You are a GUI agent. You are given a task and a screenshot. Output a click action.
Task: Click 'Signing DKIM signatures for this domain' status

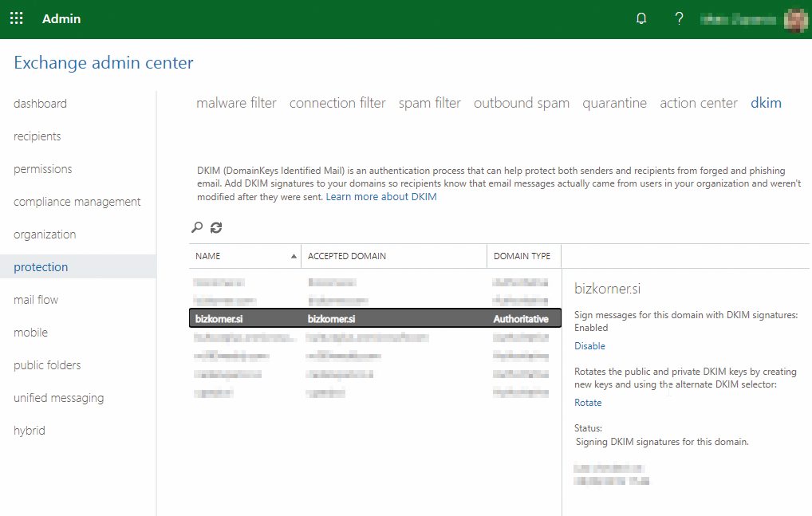pyautogui.click(x=662, y=442)
